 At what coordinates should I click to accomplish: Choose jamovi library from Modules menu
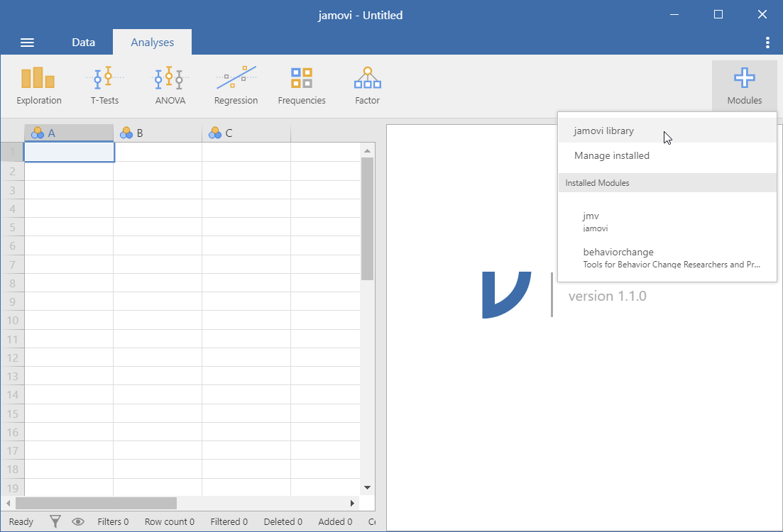coord(667,131)
